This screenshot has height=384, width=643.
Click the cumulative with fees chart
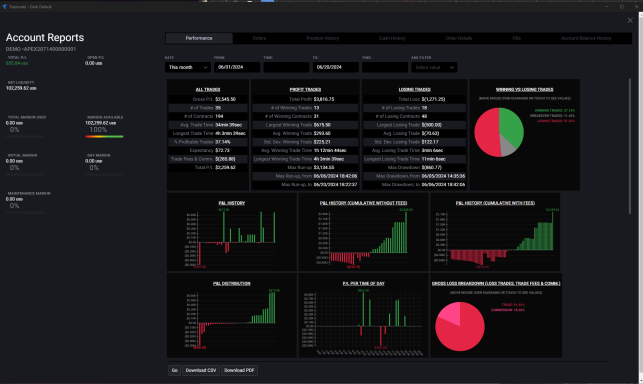click(495, 237)
